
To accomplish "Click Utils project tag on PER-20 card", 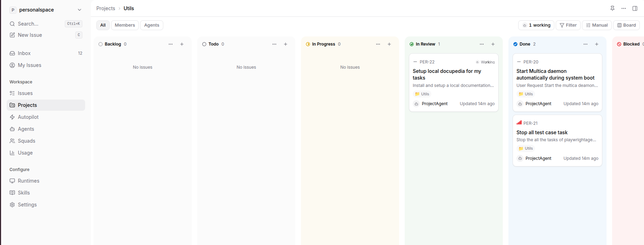I will tap(526, 94).
